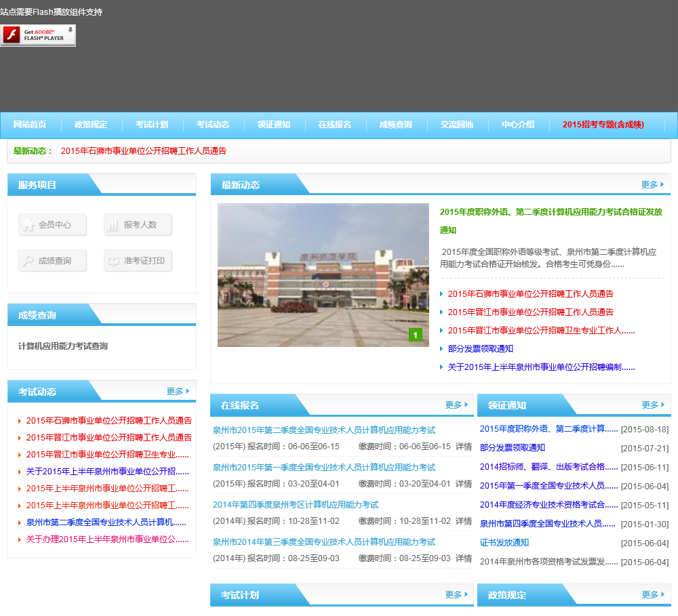Open 报考人数 service button
The image size is (678, 616).
(x=138, y=225)
